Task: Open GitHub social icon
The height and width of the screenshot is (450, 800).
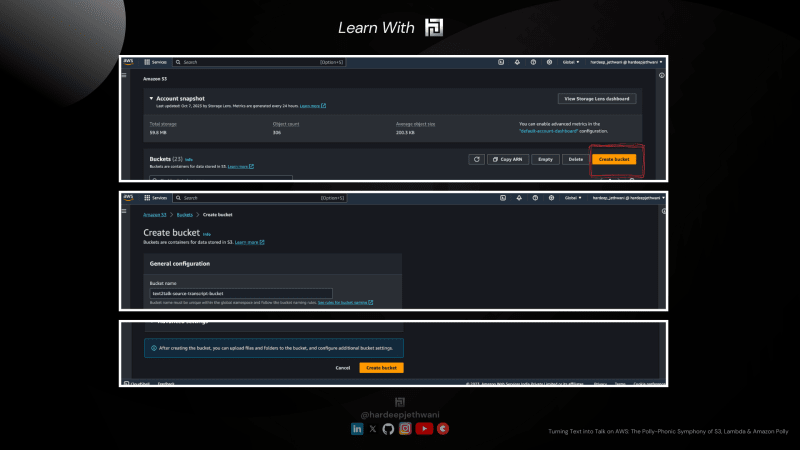Action: coord(388,429)
